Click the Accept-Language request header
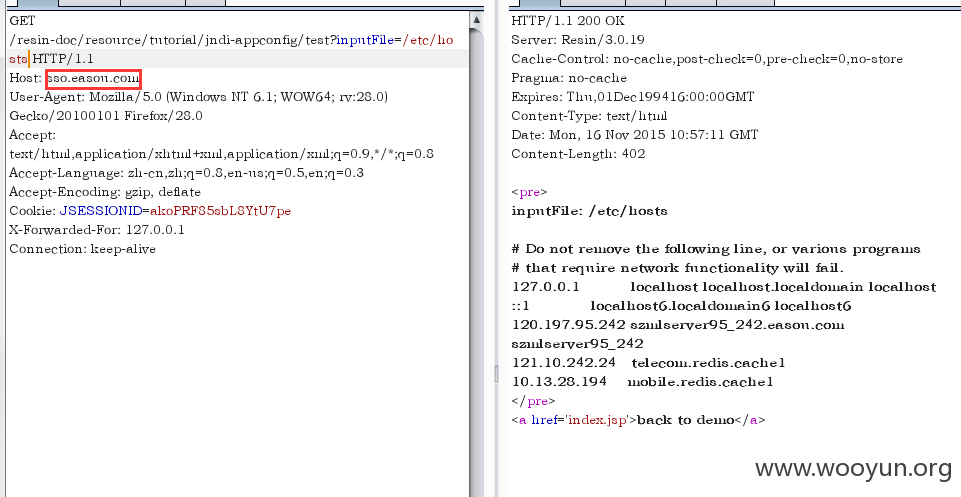961x497 pixels. (x=187, y=173)
